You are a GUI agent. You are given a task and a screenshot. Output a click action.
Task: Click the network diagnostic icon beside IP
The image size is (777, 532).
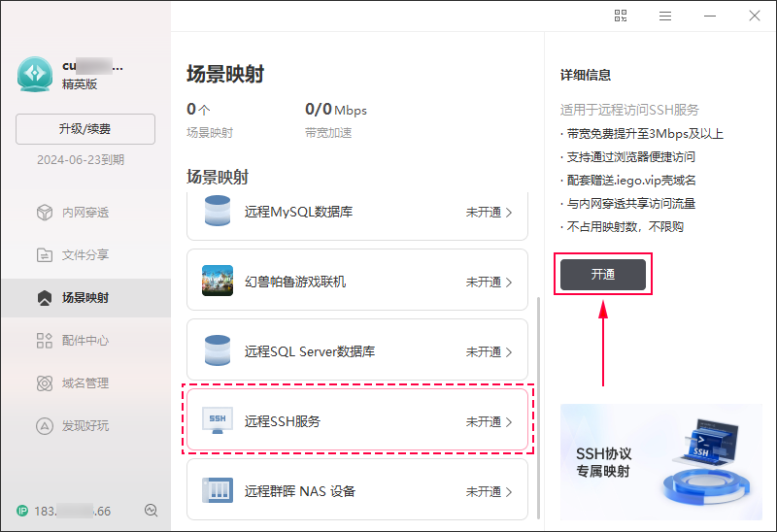coord(151,511)
